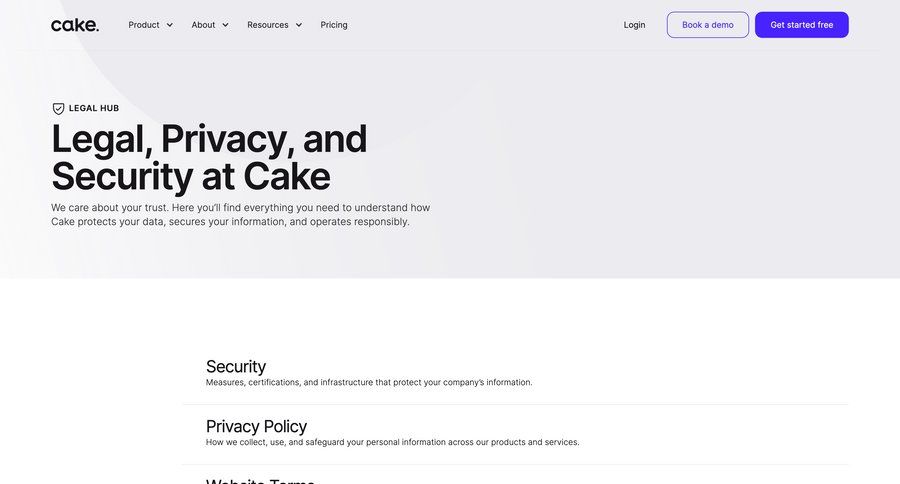This screenshot has height=484, width=900.
Task: Click the Legal Hub shield icon
Action: click(x=58, y=108)
